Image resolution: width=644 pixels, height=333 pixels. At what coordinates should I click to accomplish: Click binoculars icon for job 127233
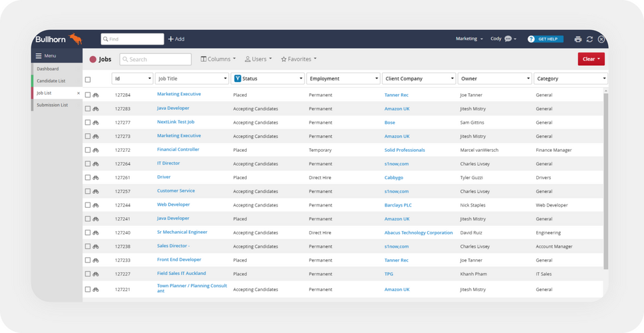click(96, 260)
